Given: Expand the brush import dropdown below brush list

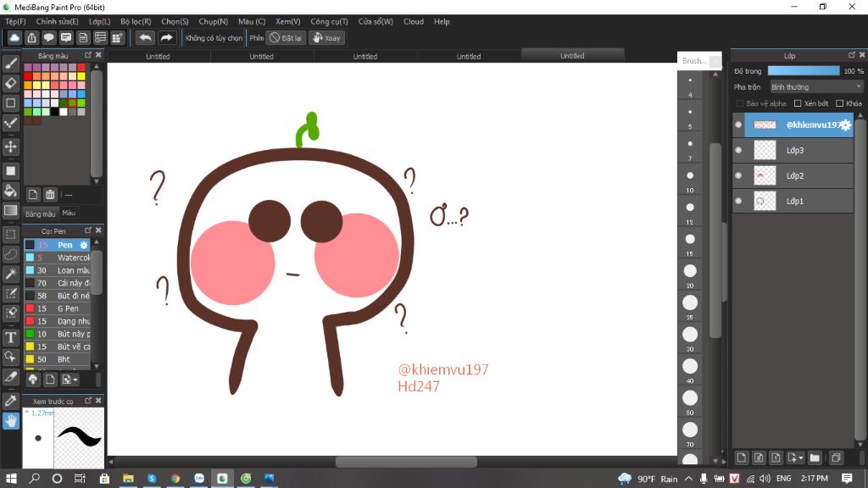Looking at the screenshot, I should [x=75, y=380].
